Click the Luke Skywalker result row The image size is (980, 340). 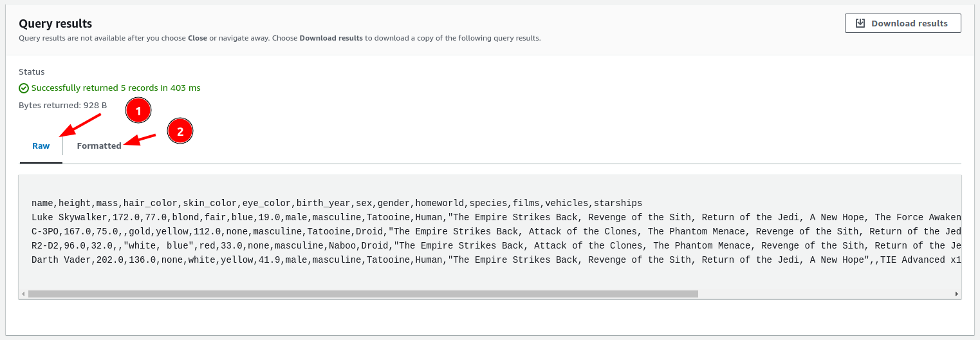click(496, 217)
